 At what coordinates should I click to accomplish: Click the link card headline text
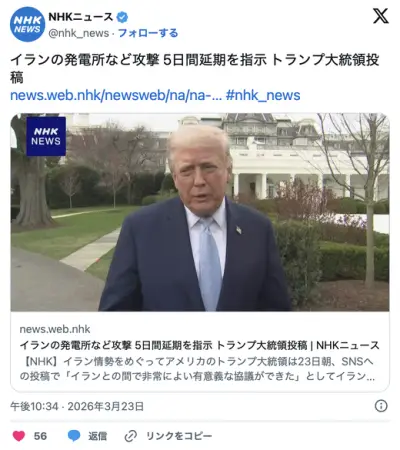click(199, 345)
